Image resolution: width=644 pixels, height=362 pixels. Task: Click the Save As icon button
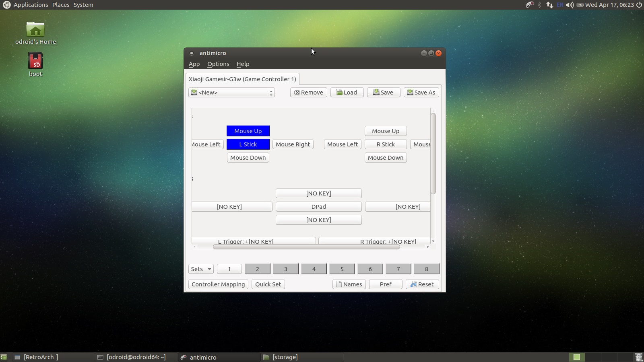(x=410, y=93)
